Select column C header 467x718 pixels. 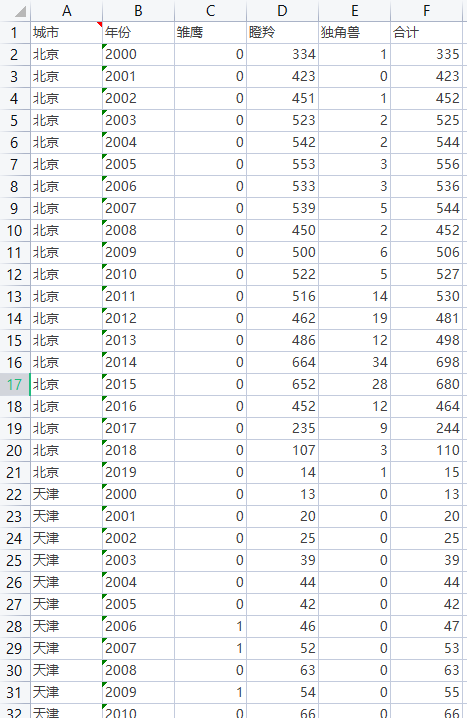coord(210,11)
